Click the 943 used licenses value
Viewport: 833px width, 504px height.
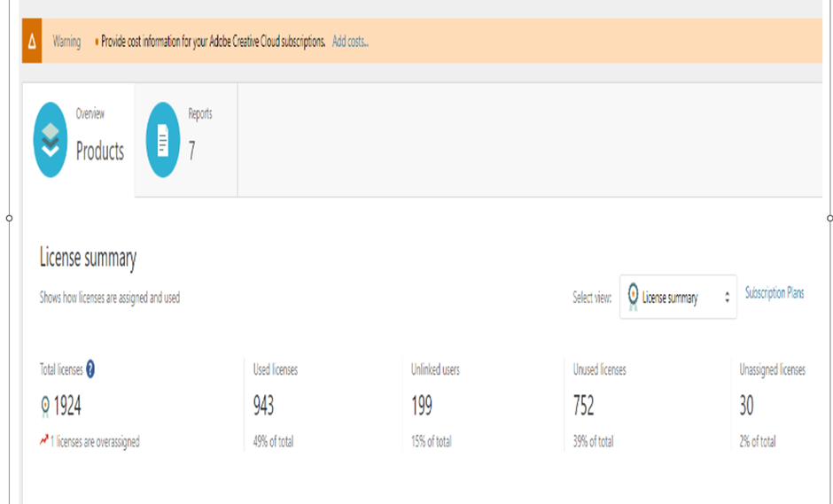coord(263,406)
